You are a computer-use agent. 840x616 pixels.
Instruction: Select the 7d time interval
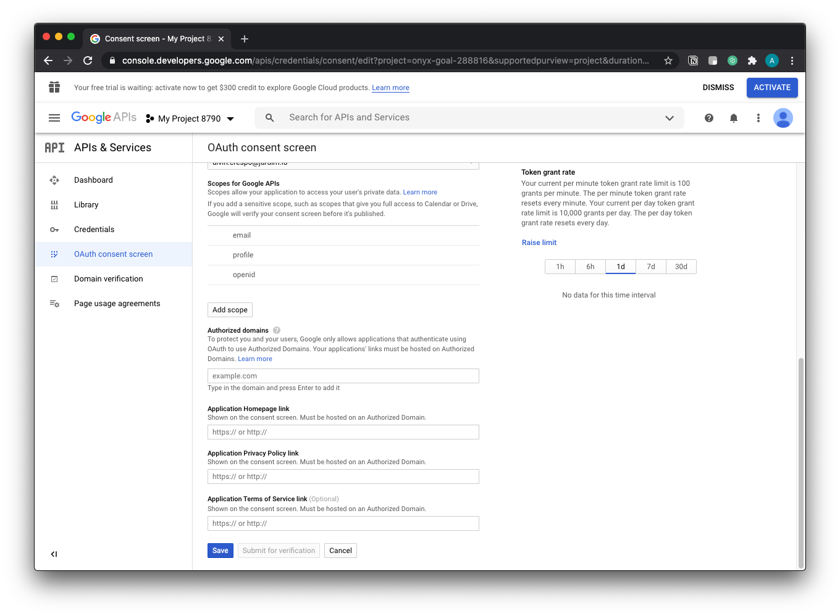tap(651, 267)
